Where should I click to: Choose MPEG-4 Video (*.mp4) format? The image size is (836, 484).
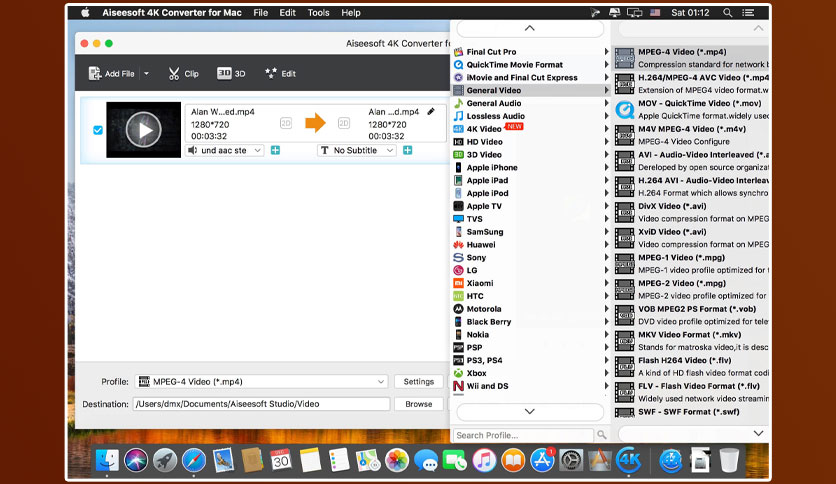coord(692,58)
